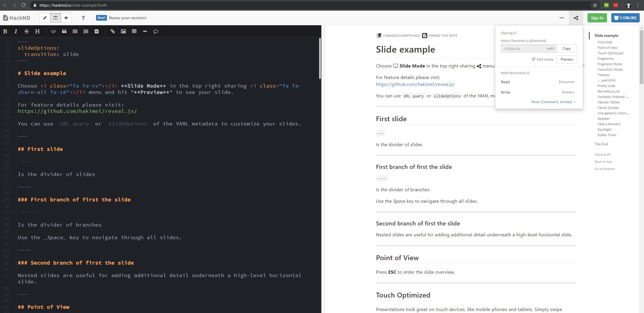This screenshot has width=644, height=313.
Task: Switch to edit-only mode with pencil toggle
Action: tap(45, 18)
